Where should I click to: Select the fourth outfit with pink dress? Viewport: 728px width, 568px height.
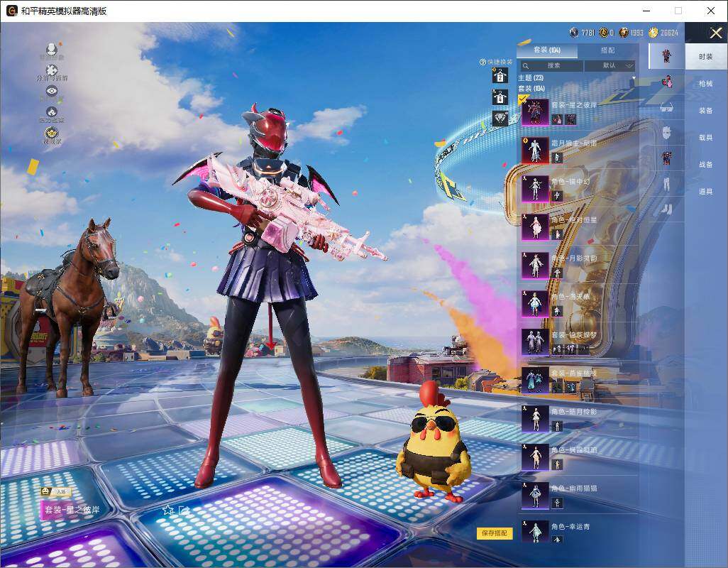click(535, 227)
